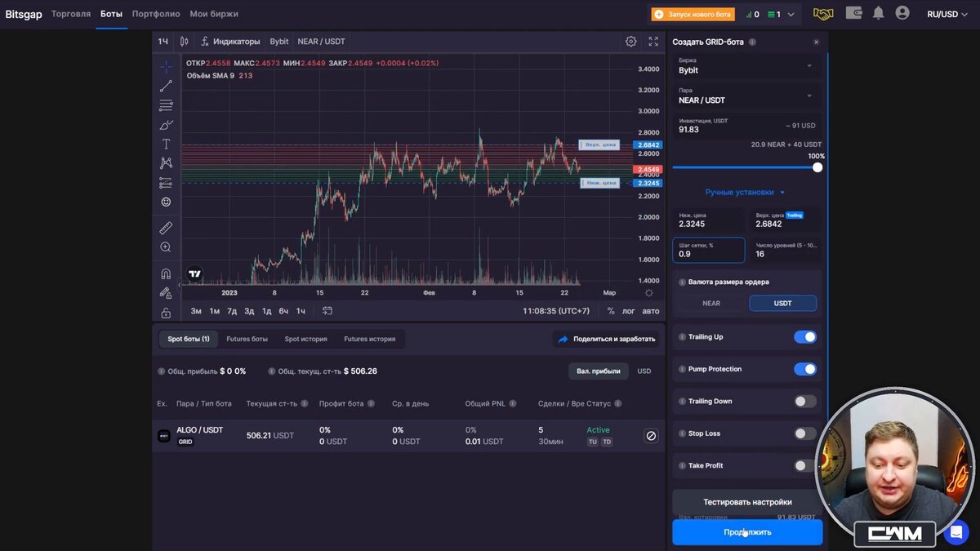
Task: Open the RU/USD language currency dropdown
Action: pyautogui.click(x=947, y=14)
